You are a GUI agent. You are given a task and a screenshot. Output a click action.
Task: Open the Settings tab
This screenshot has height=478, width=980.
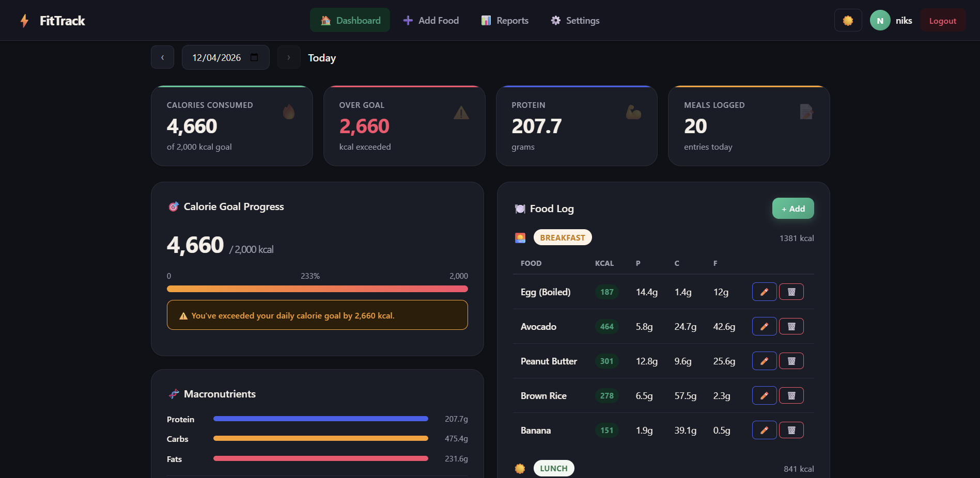575,21
